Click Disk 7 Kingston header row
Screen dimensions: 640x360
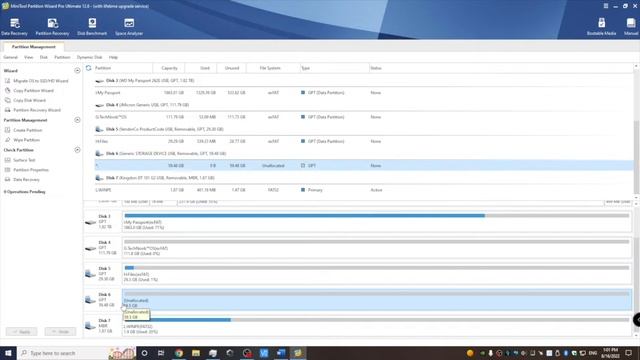click(363, 178)
